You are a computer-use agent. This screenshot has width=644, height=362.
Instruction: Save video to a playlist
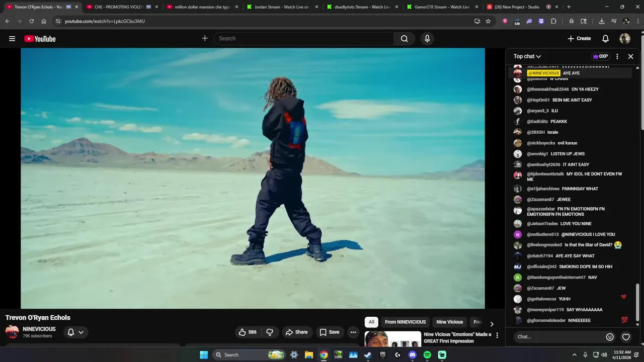coord(330,332)
